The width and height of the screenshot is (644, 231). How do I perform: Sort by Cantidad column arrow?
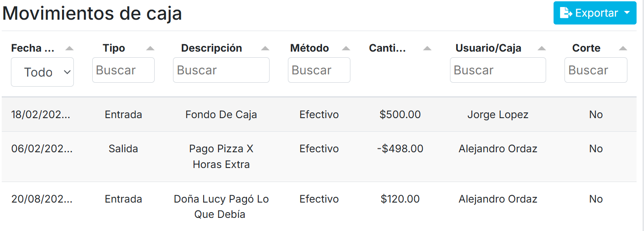(x=427, y=49)
